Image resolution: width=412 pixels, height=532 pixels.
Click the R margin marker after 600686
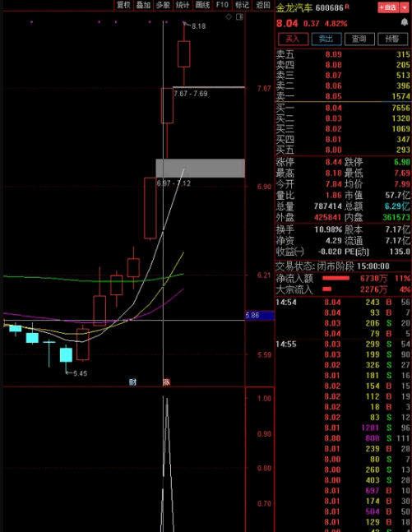tap(347, 7)
